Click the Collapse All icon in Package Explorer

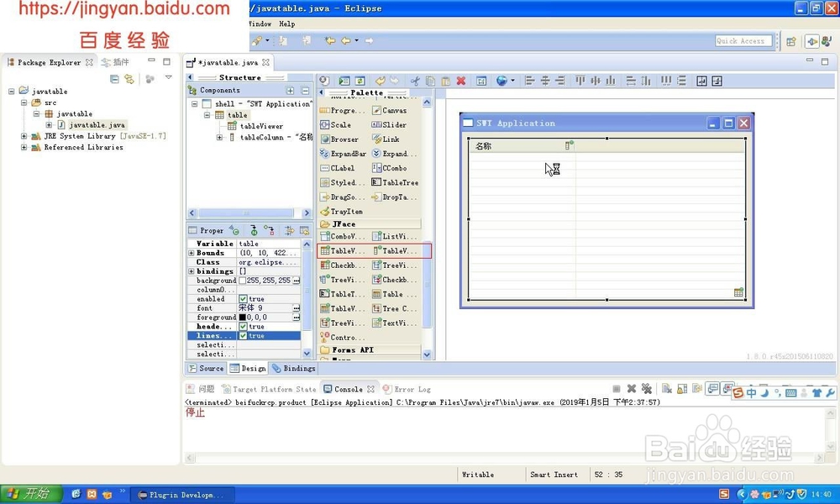point(114,79)
